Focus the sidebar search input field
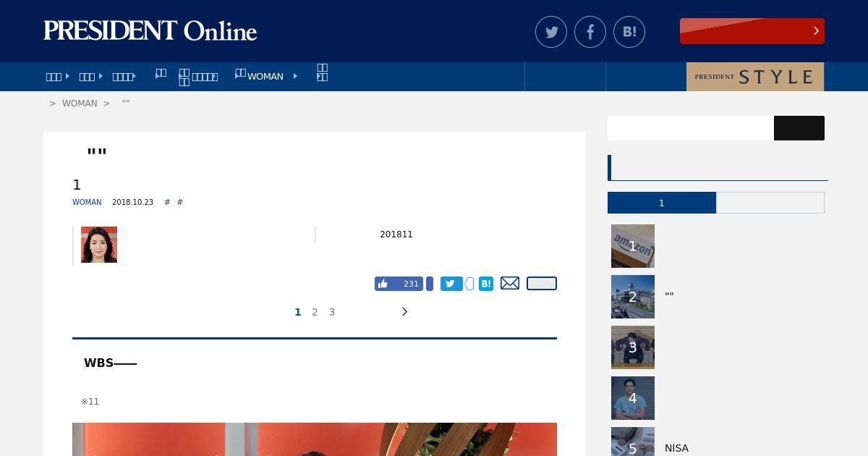The height and width of the screenshot is (456, 868). [691, 128]
